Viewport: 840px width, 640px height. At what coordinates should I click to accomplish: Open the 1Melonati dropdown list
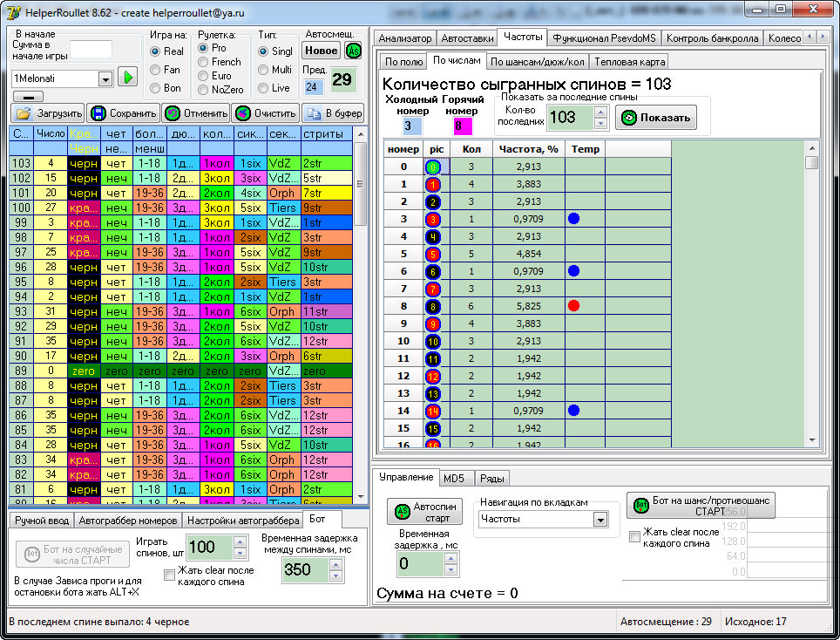tap(105, 78)
